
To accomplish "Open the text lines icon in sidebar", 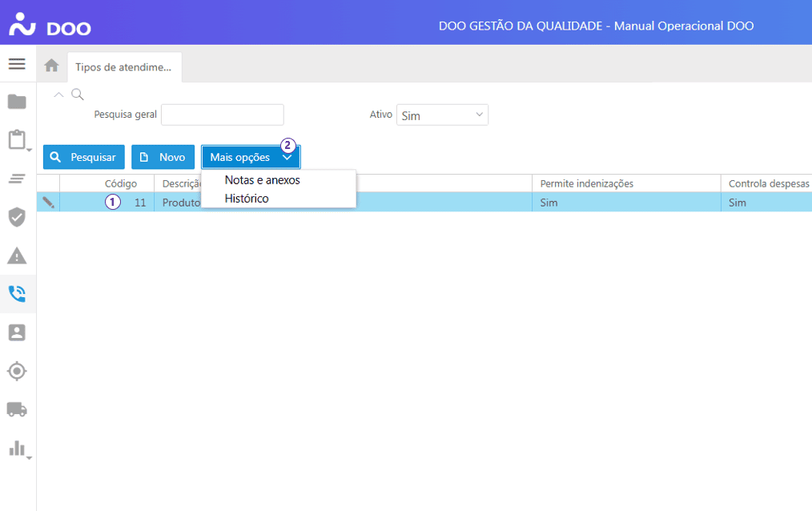I will (17, 179).
